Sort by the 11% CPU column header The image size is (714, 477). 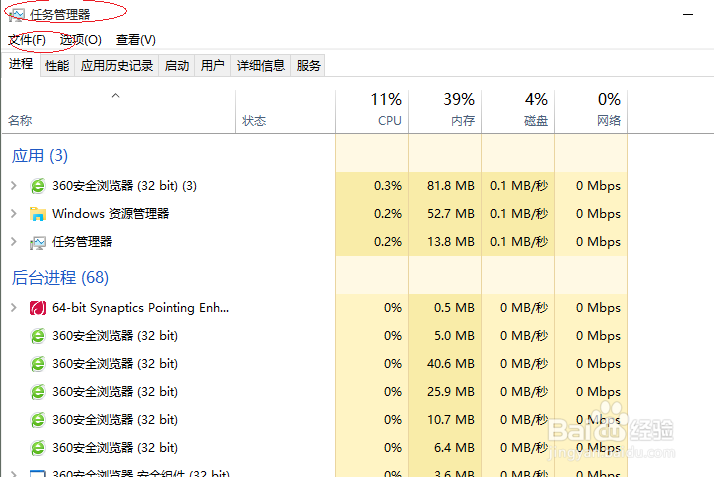(372, 112)
